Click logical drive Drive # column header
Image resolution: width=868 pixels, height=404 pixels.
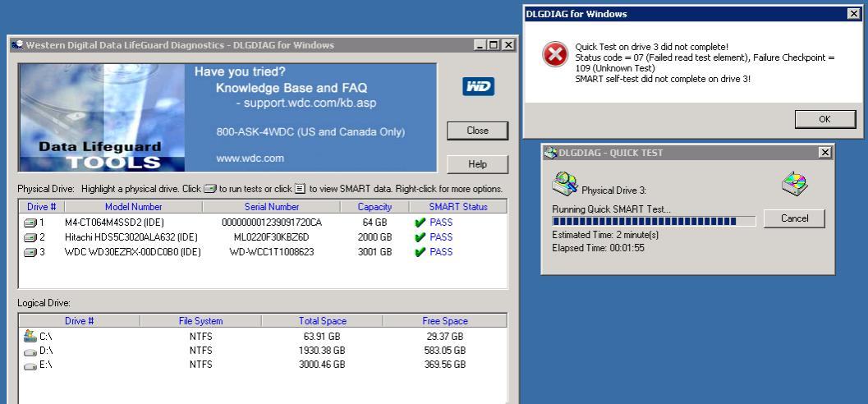79,321
